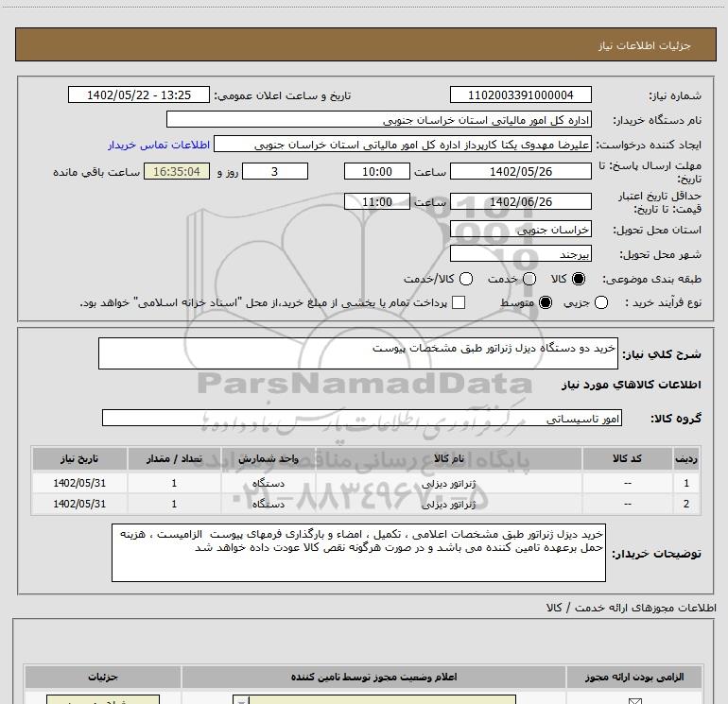Click the نام کالا column header

448,458
